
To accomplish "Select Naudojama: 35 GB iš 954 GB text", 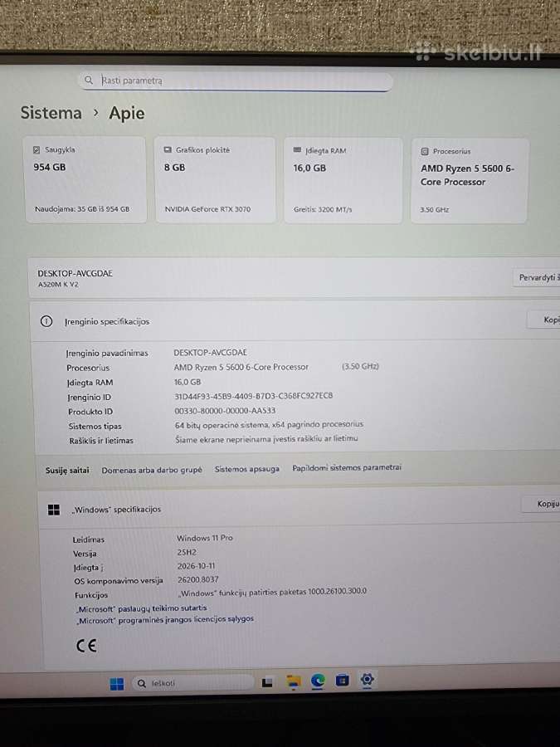I will (82, 209).
